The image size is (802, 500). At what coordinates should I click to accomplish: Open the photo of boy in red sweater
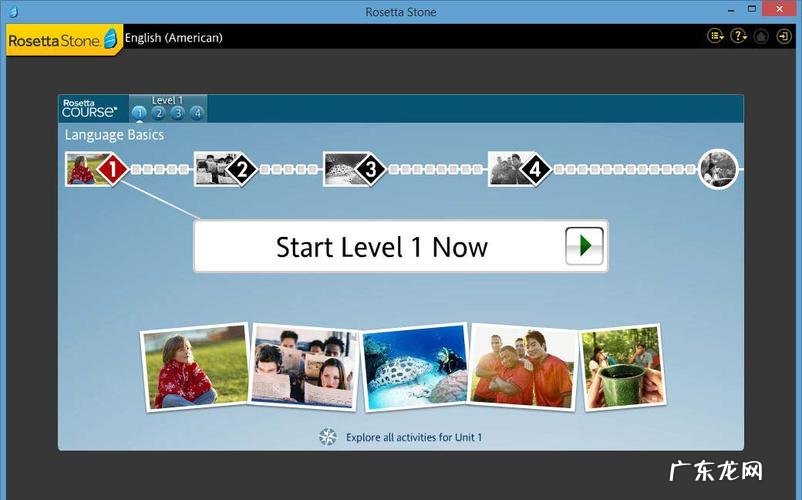[x=195, y=367]
